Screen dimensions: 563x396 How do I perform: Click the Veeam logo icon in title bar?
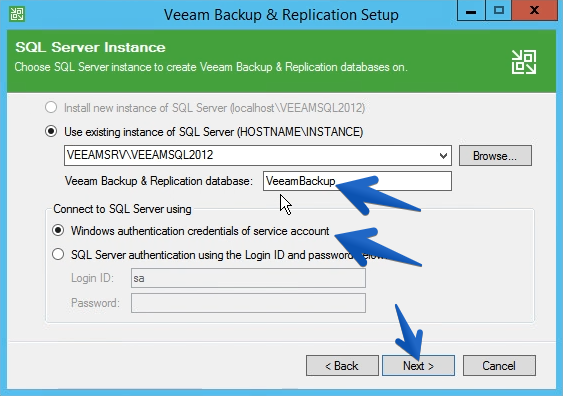(17, 14)
